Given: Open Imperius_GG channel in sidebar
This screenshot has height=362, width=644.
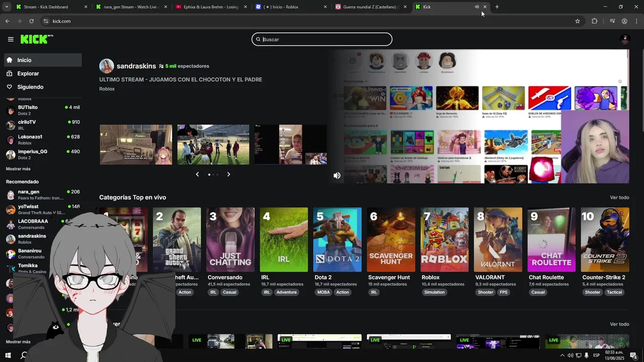Looking at the screenshot, I should point(43,154).
